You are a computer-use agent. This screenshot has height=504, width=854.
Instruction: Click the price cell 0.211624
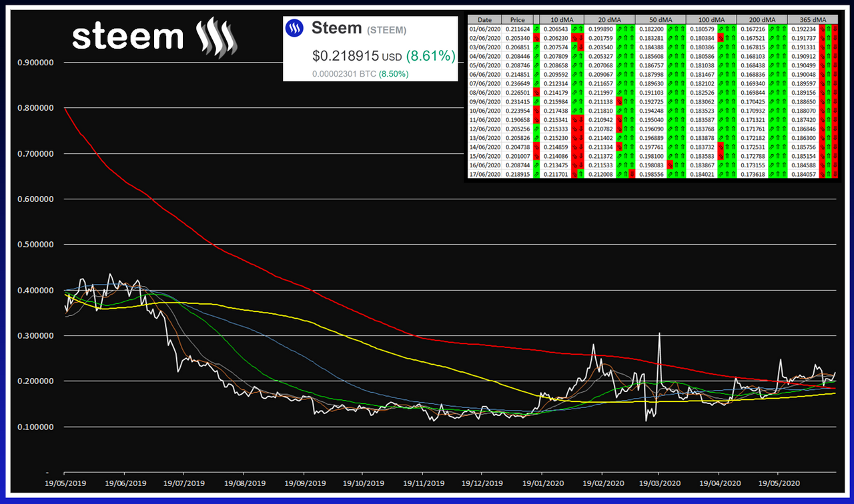tap(516, 30)
